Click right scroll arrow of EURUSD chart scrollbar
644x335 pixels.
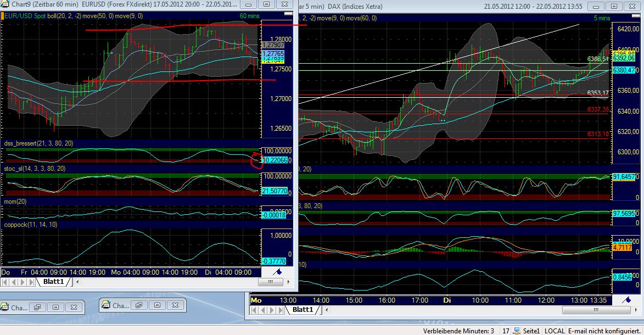289,282
